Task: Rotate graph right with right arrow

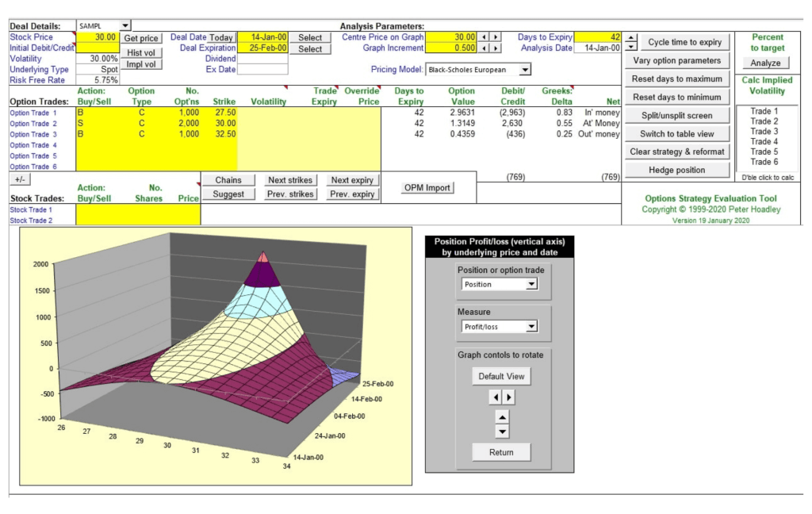Action: click(508, 397)
